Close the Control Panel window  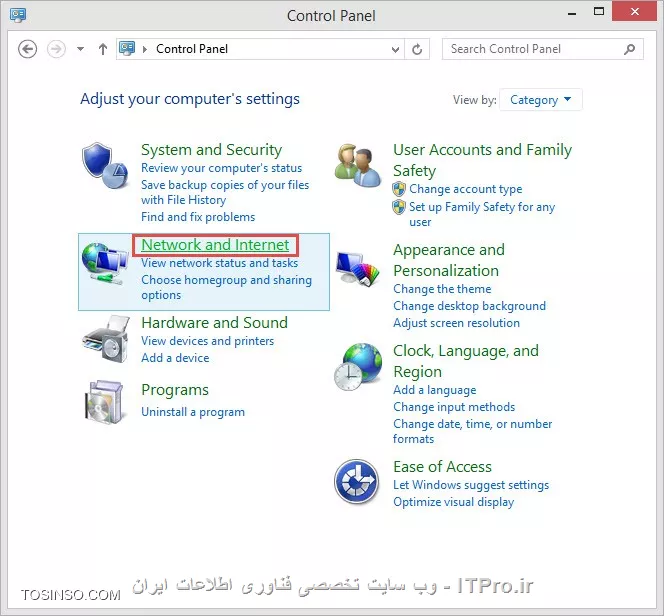point(634,11)
